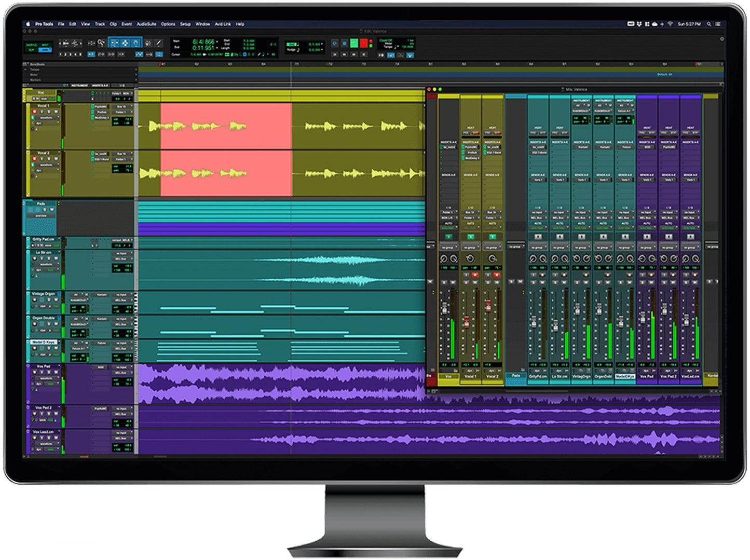Open the AudioSuite menu
Image resolution: width=750 pixels, height=560 pixels.
click(x=147, y=24)
